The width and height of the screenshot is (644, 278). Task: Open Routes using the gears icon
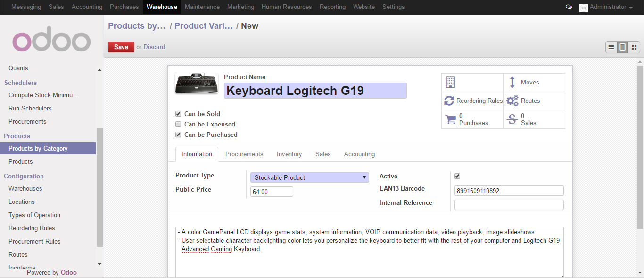[x=512, y=101]
